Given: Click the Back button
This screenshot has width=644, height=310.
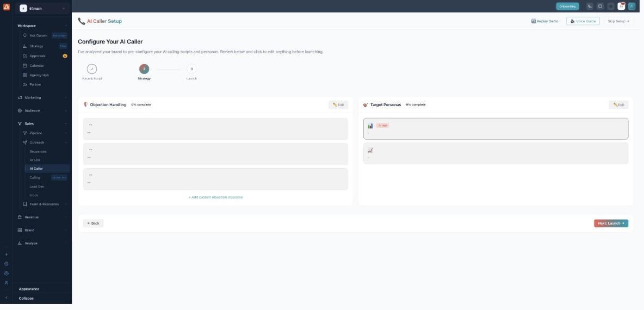Looking at the screenshot, I should pos(93,224).
